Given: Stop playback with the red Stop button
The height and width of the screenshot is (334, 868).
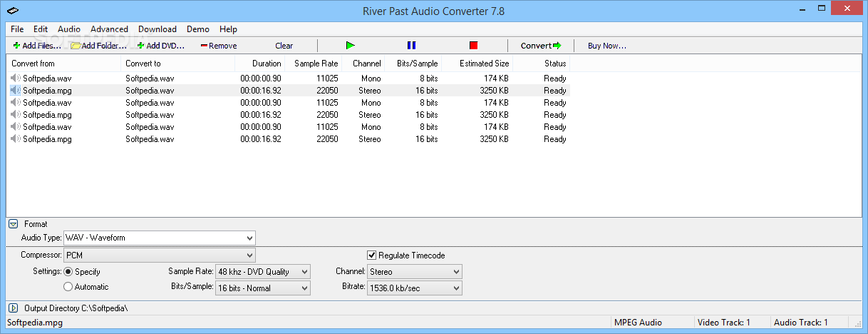Looking at the screenshot, I should [473, 46].
